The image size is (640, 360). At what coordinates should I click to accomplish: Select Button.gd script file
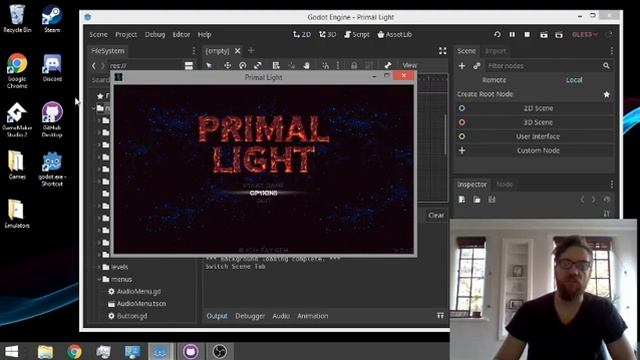pyautogui.click(x=132, y=316)
